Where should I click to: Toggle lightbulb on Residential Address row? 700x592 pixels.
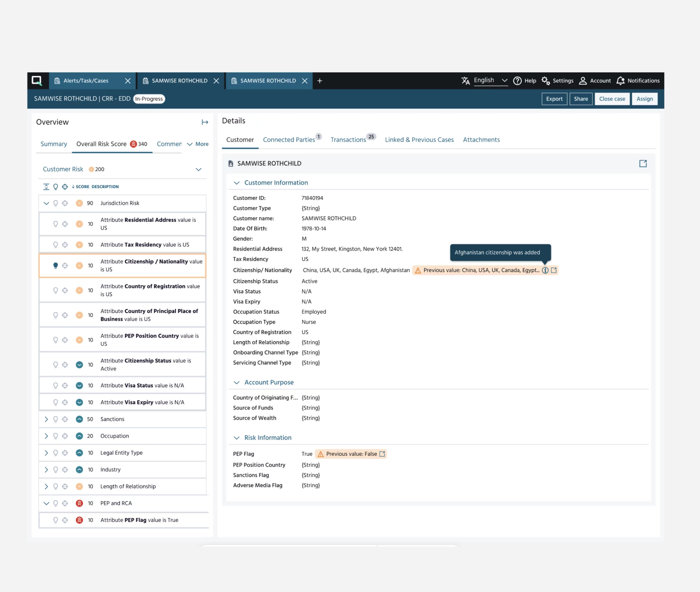click(x=56, y=224)
